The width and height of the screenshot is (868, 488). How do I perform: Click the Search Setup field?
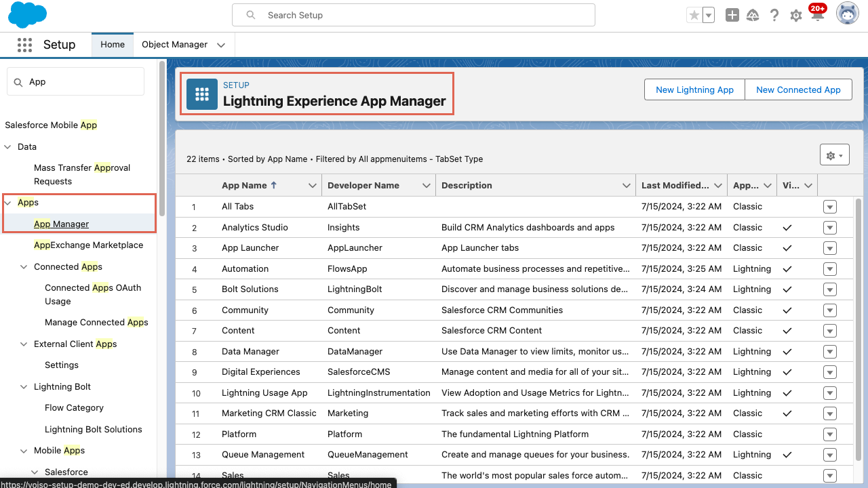[414, 15]
